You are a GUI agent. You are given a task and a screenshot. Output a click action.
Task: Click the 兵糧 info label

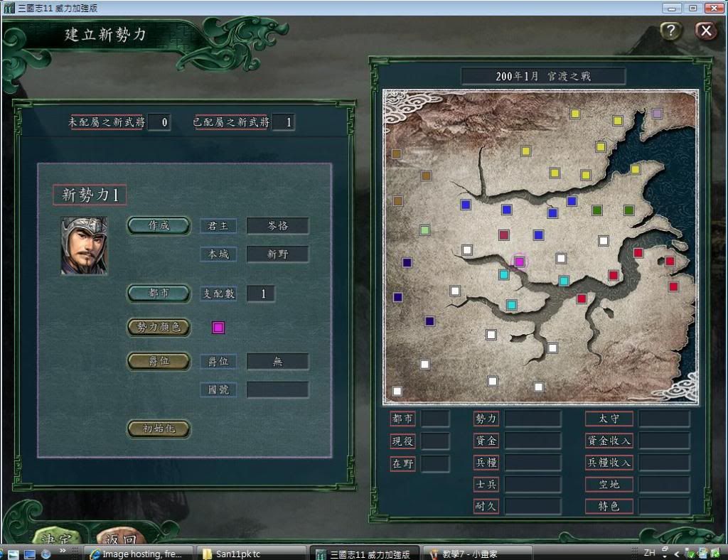[x=486, y=463]
